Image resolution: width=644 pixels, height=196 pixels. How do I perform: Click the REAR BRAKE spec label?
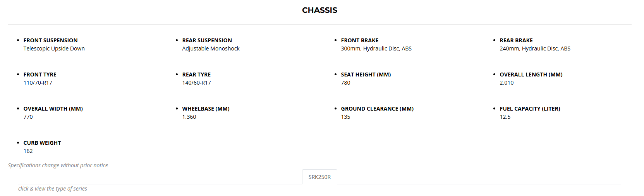516,40
